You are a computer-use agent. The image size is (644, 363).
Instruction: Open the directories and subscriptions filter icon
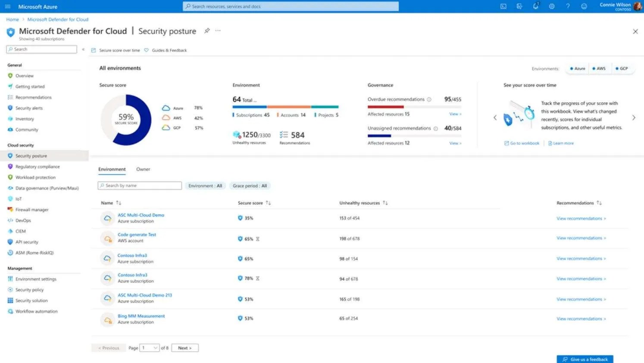click(519, 6)
